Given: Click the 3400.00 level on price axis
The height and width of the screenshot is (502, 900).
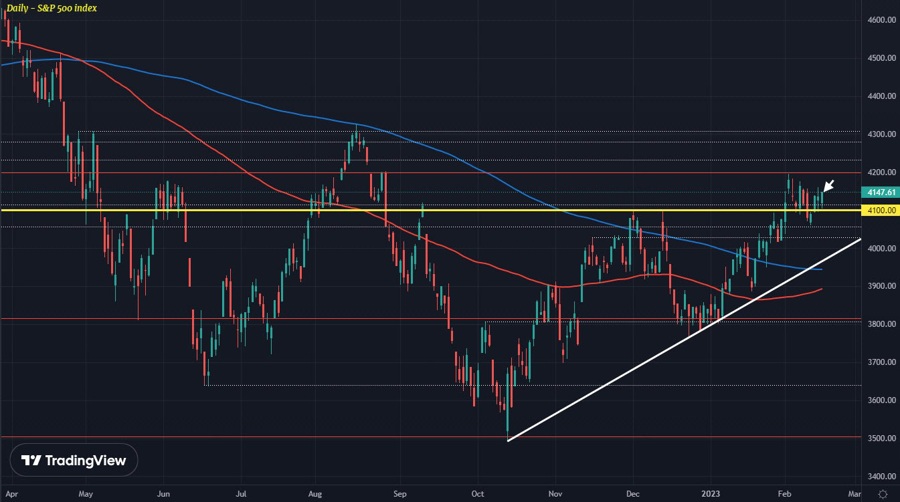Looking at the screenshot, I should [x=879, y=476].
